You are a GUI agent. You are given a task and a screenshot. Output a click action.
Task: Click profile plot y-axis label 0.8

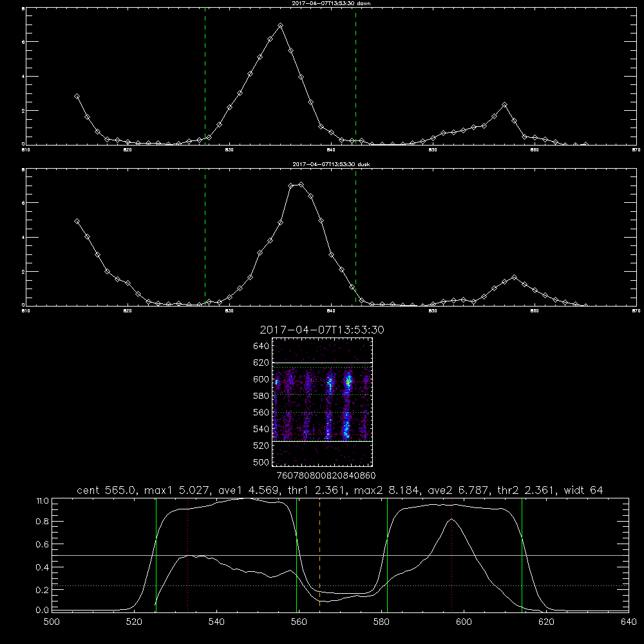tap(43, 522)
